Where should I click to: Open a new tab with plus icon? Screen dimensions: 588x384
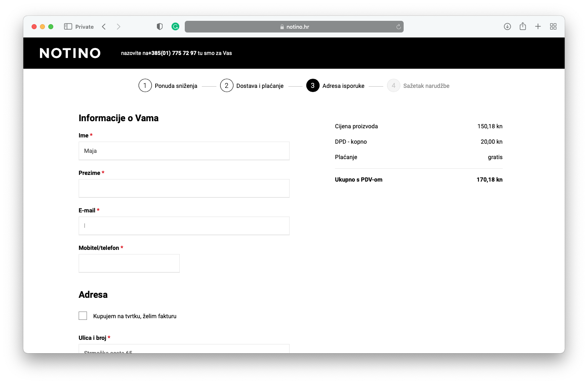(x=538, y=27)
